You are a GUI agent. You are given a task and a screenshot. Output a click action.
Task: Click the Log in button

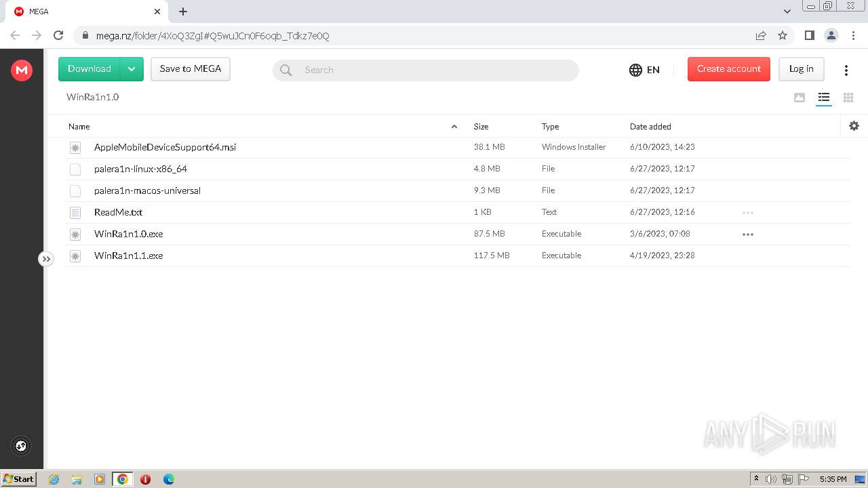802,69
